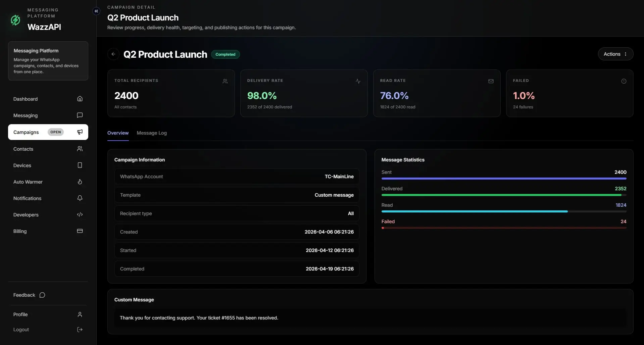
Task: Click the 76.0% read rate value
Action: pyautogui.click(x=394, y=96)
